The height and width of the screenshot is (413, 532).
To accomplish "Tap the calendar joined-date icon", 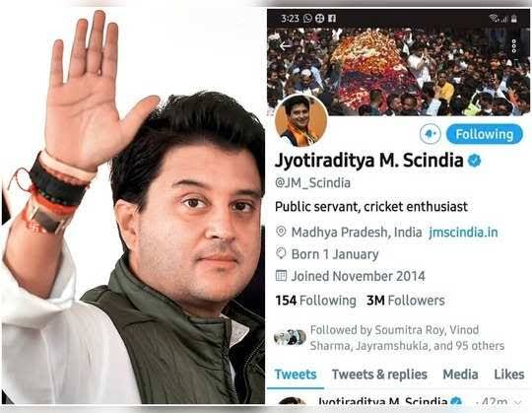I will coord(281,276).
